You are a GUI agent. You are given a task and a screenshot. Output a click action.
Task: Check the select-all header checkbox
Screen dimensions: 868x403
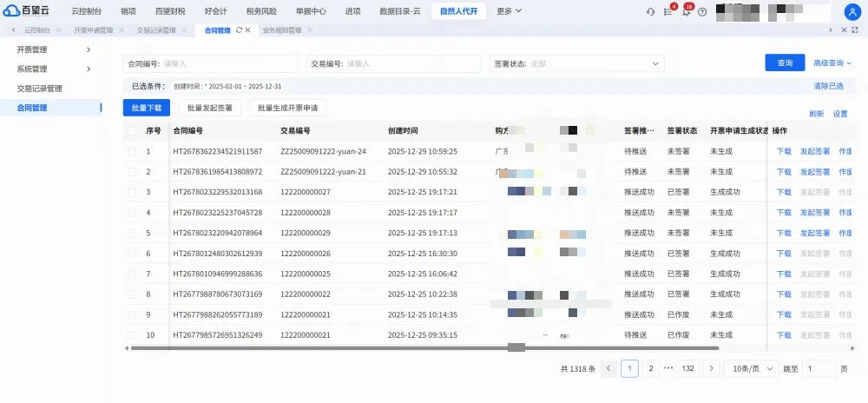131,131
